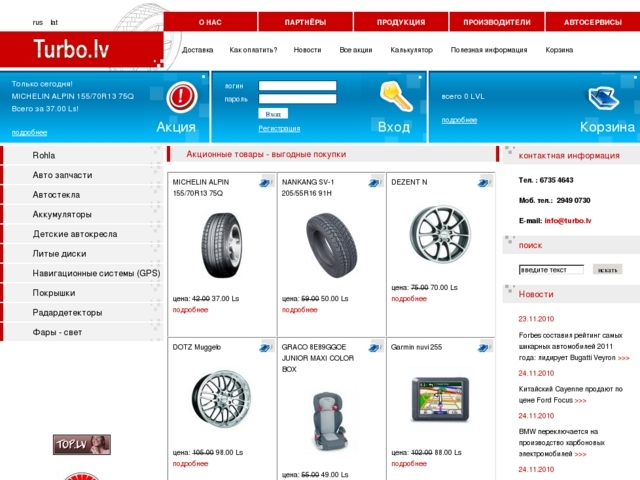Open Корзина in the sub-menu
Viewport: 640px width, 480px height.
(x=559, y=50)
